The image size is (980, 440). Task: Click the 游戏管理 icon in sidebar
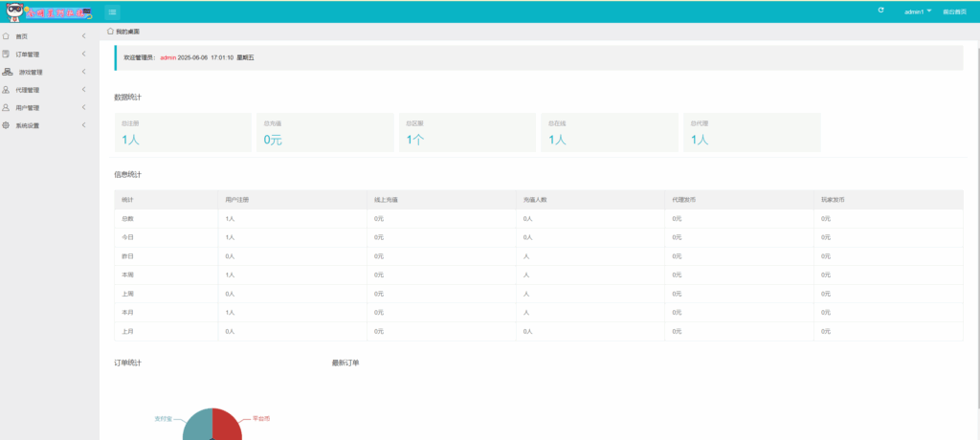(x=9, y=72)
